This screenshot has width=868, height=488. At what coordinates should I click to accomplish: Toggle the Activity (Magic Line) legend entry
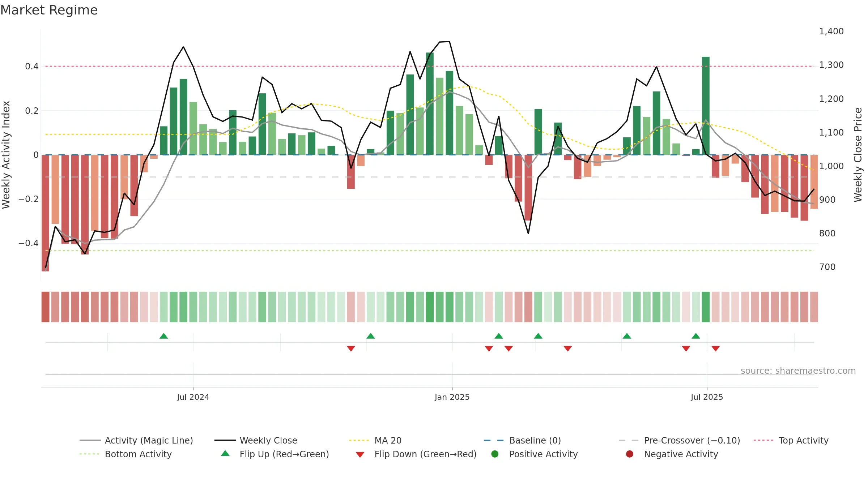136,440
